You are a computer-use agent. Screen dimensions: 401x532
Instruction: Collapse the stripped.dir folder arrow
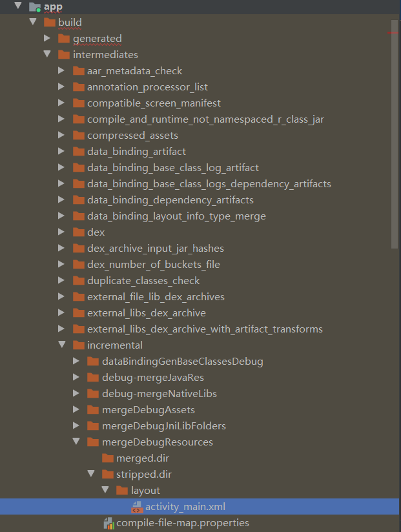(91, 474)
